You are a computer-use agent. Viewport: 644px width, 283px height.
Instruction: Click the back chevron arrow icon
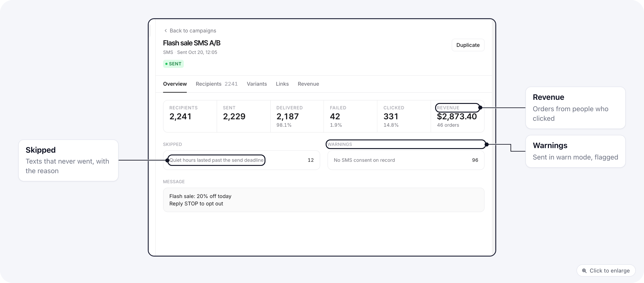point(166,31)
